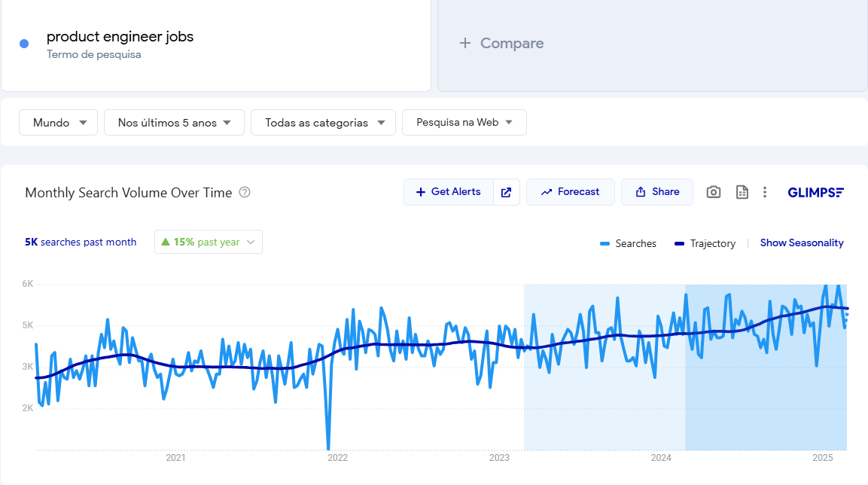Open the Mundo region dropdown
The height and width of the screenshot is (485, 868).
pos(58,122)
